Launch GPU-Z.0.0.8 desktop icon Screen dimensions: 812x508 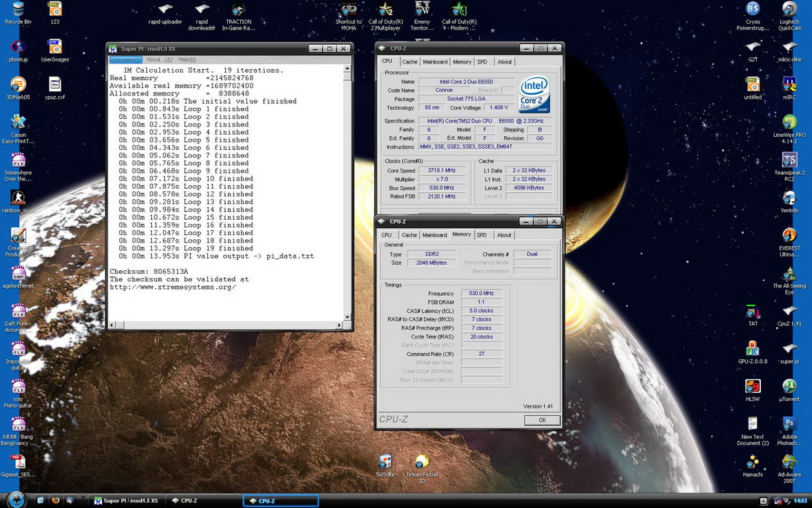pos(753,352)
